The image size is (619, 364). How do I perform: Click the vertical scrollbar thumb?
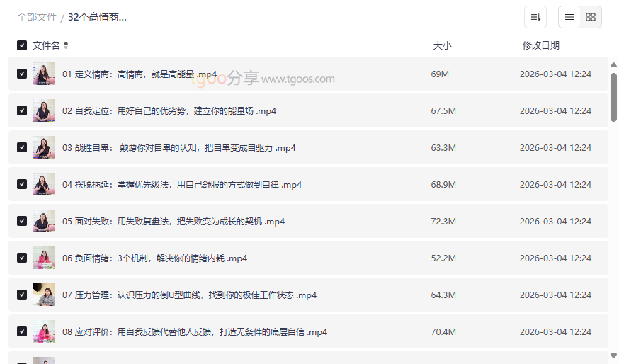click(613, 97)
